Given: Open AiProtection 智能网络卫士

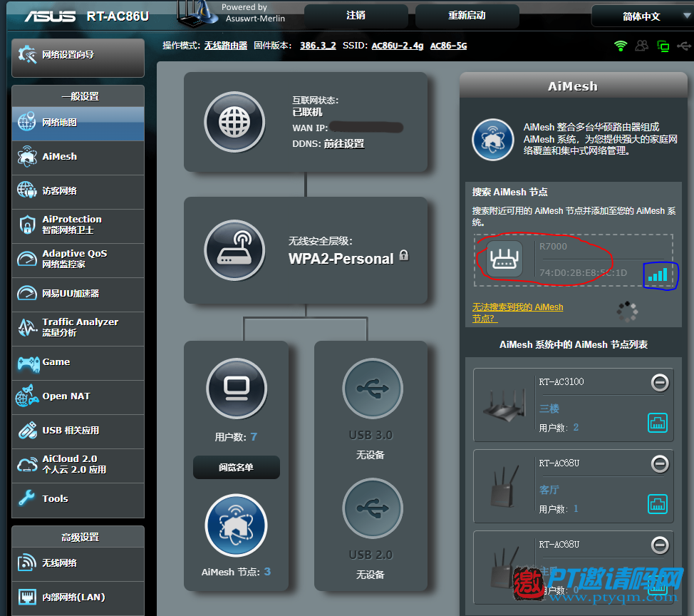Looking at the screenshot, I should [78, 225].
